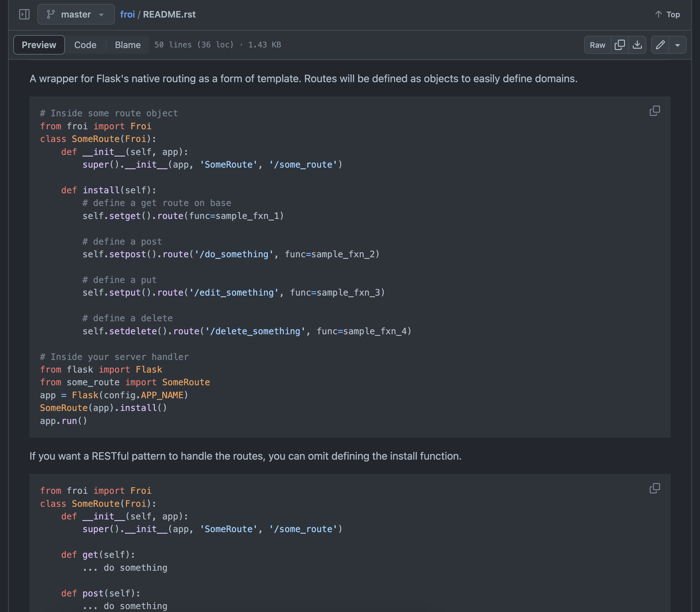Click the 'from flask import Flask' line
This screenshot has height=612, width=700.
(101, 370)
